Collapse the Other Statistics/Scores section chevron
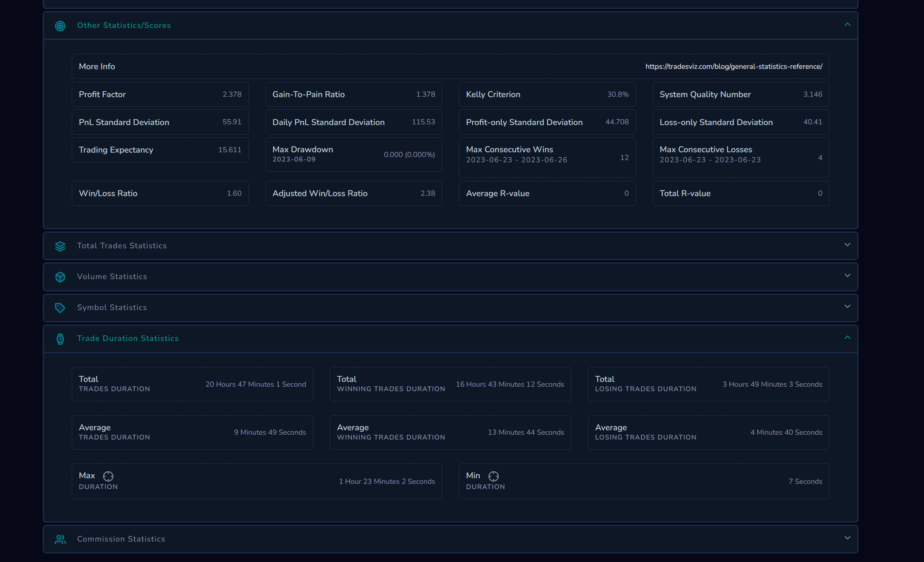The image size is (924, 562). [847, 25]
